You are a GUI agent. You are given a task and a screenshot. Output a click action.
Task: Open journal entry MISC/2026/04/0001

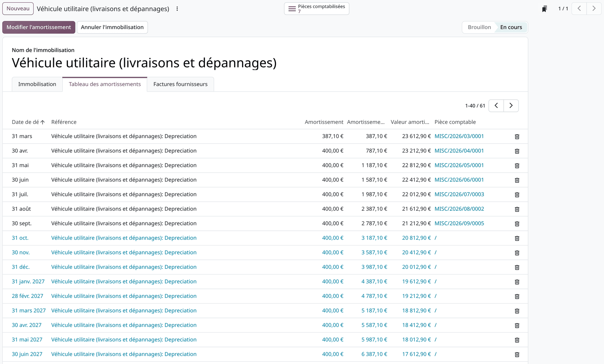pyautogui.click(x=459, y=151)
